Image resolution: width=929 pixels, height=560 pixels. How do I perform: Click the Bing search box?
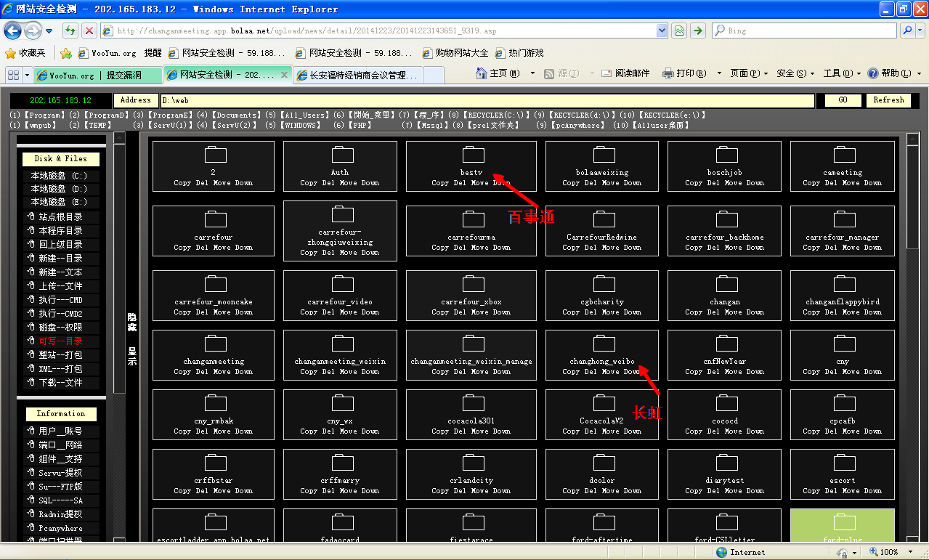click(804, 31)
